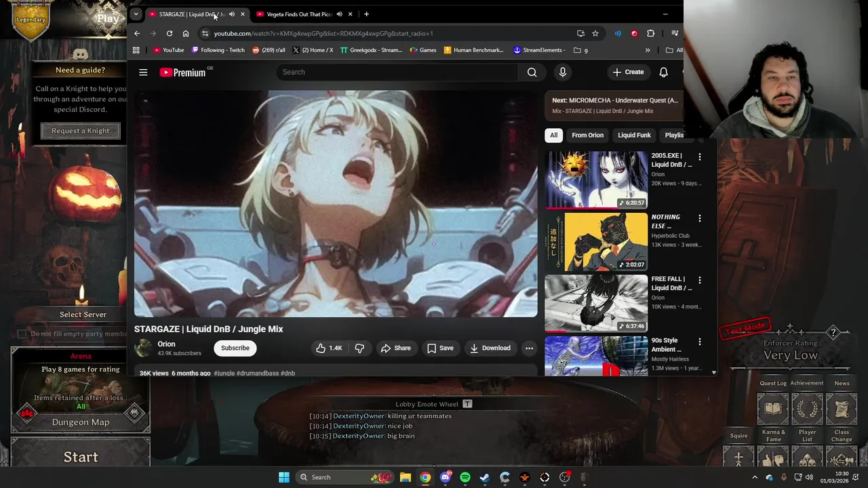This screenshot has height=488, width=868.
Task: Open the Channel Orion avatar
Action: click(x=143, y=348)
